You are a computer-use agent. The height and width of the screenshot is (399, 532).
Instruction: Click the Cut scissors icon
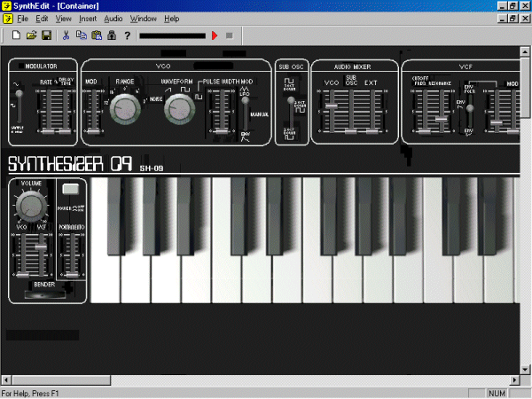[x=66, y=35]
